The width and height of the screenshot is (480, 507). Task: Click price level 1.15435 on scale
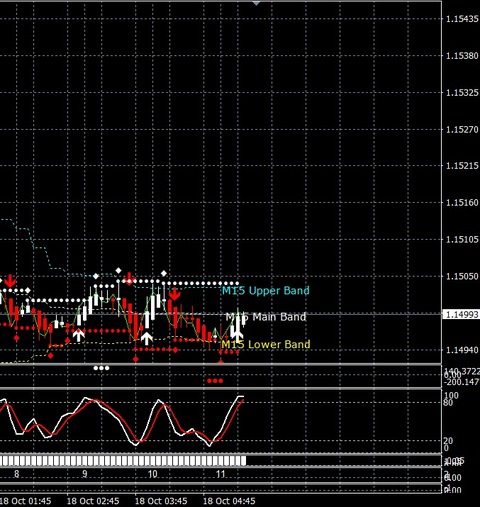(462, 19)
